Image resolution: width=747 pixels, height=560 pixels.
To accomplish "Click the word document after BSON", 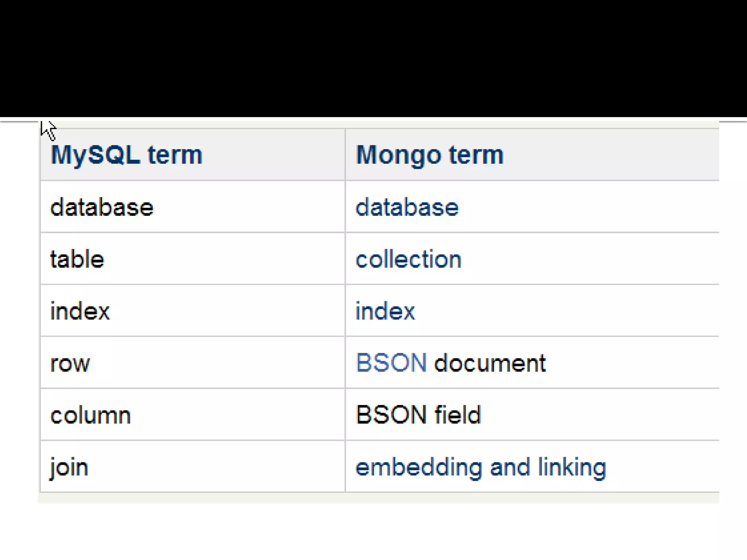I will 490,363.
